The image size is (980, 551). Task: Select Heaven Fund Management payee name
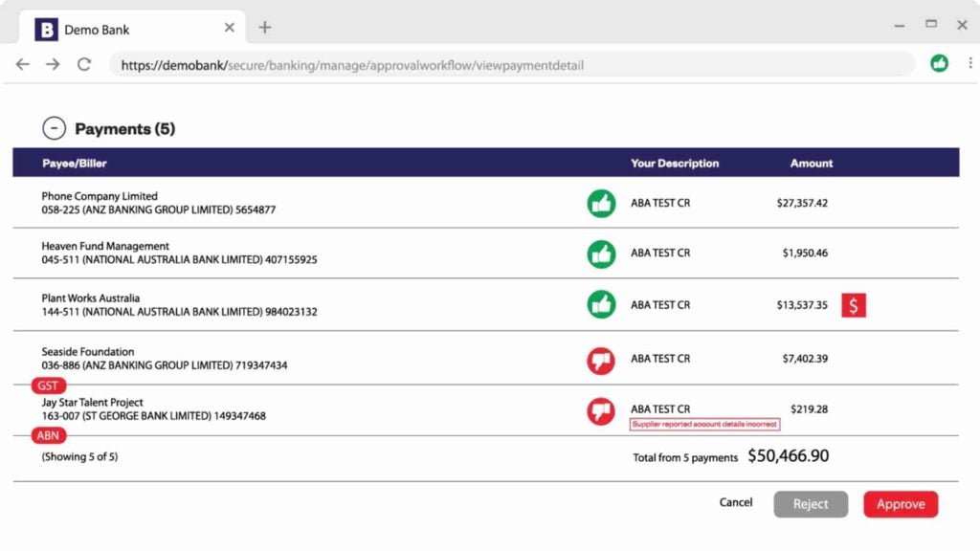[x=105, y=246]
